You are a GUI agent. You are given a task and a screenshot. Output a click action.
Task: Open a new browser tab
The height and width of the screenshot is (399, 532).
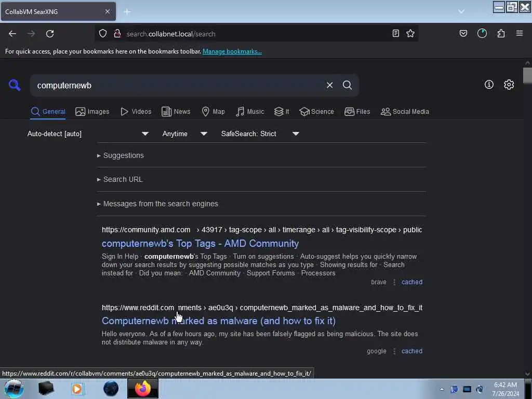point(127,12)
